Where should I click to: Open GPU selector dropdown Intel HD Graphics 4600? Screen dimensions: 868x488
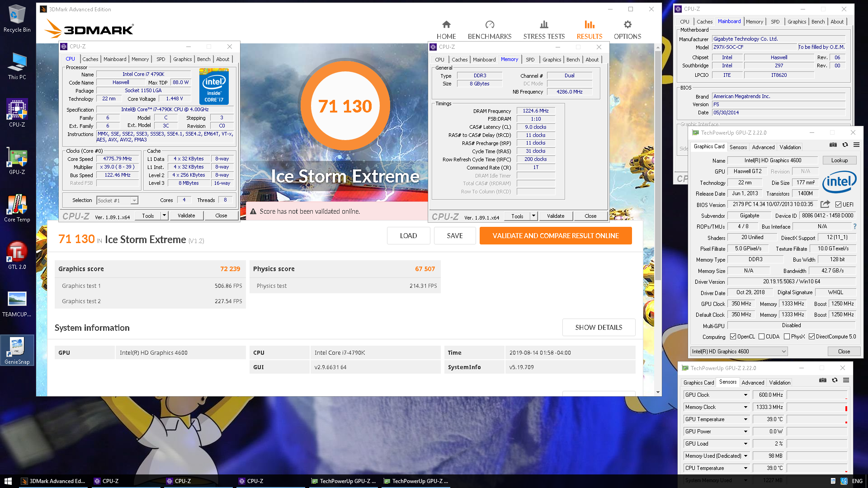(x=783, y=351)
